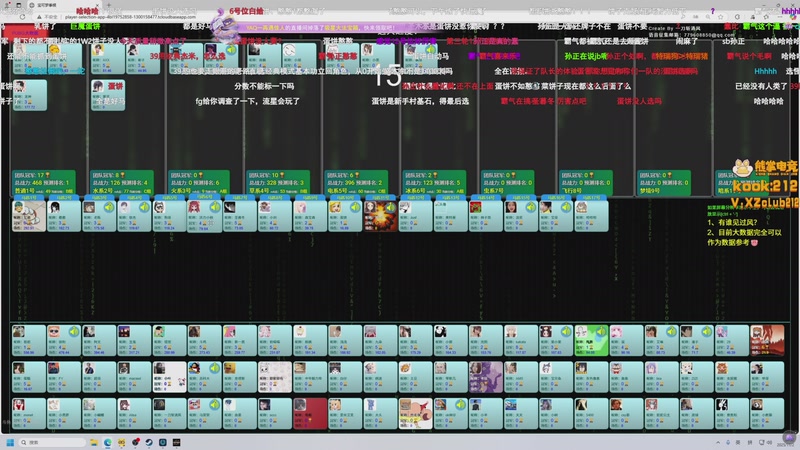Open the 虫系7号 team panel

coord(507,183)
